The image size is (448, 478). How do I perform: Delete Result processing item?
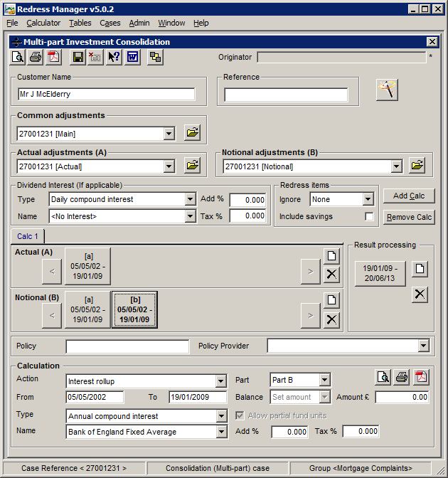coord(420,294)
